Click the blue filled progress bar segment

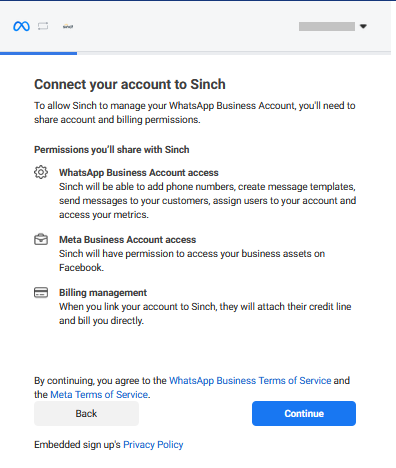(38, 53)
